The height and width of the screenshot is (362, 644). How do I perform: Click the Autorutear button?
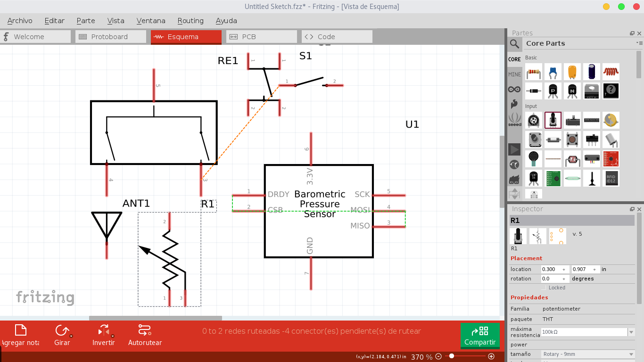tap(145, 335)
